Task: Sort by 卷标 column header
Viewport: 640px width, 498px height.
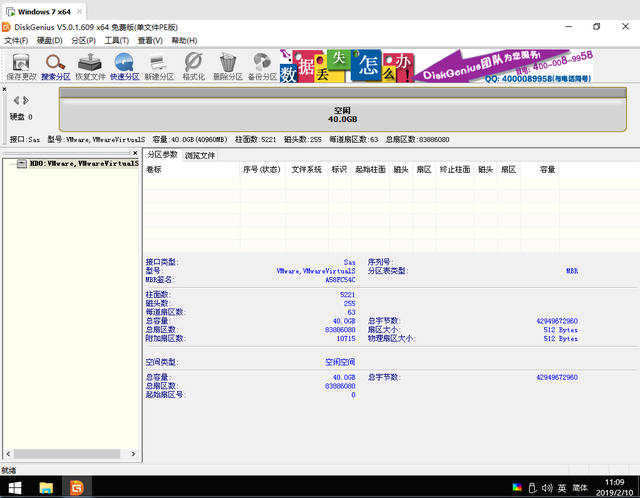Action: tap(191, 169)
